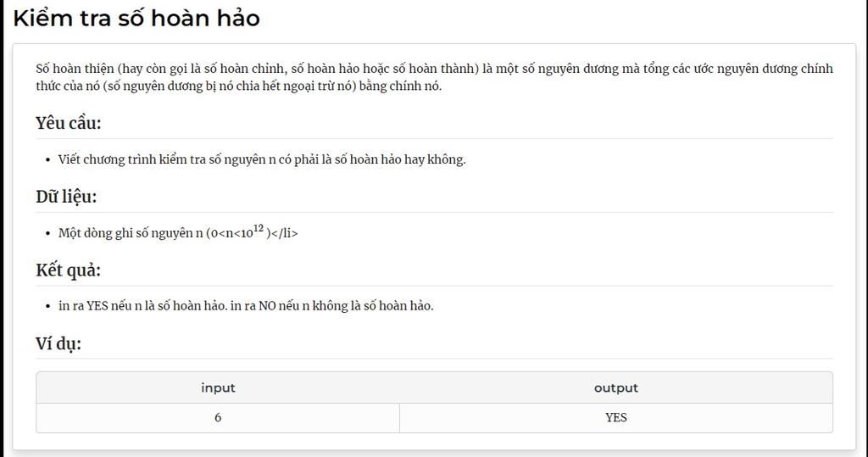Viewport: 868px width, 457px height.
Task: Click the page title "Kiểm tra số hoàn hảo"
Action: click(x=136, y=18)
